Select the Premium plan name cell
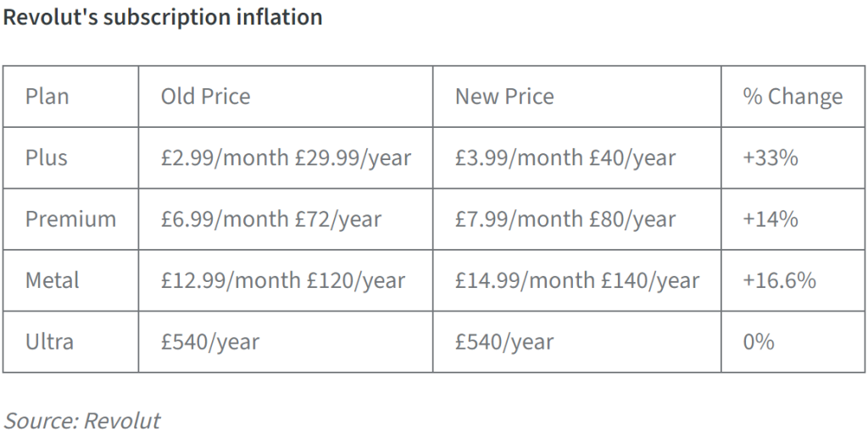Screen dimensions: 868x442 pyautogui.click(x=71, y=219)
